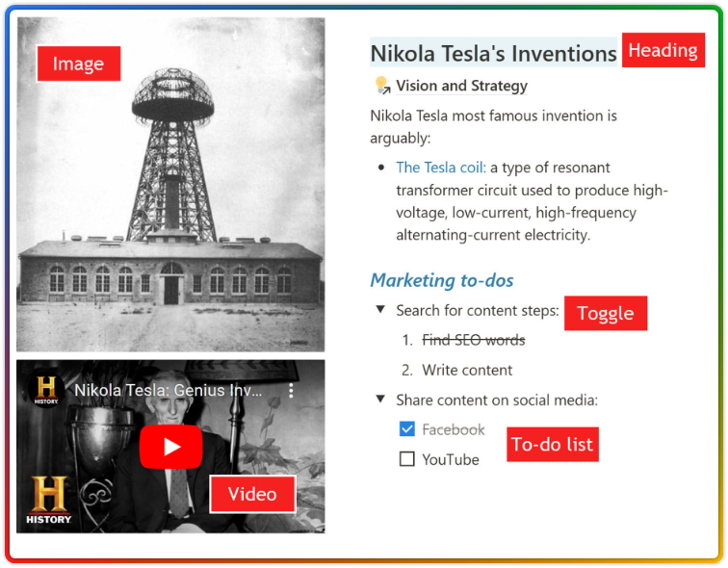Click the Wardenclyffe tower photo
The height and width of the screenshot is (568, 728).
(170, 185)
